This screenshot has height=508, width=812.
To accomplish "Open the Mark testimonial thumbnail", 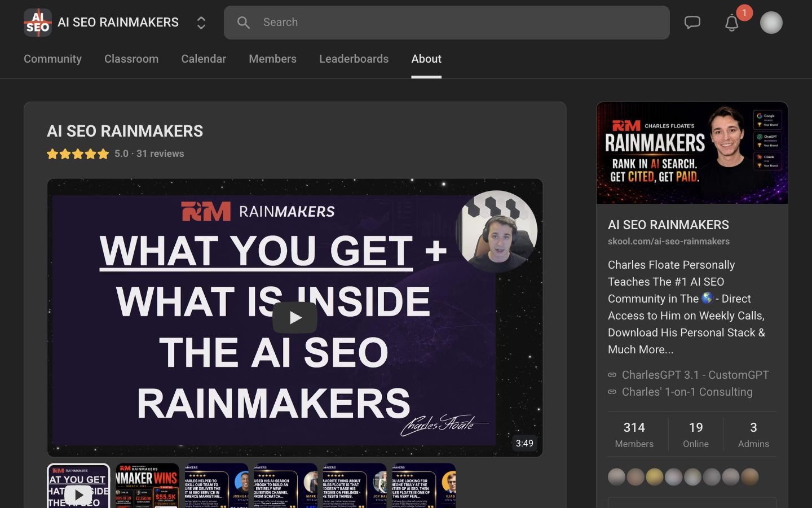I will coord(285,486).
